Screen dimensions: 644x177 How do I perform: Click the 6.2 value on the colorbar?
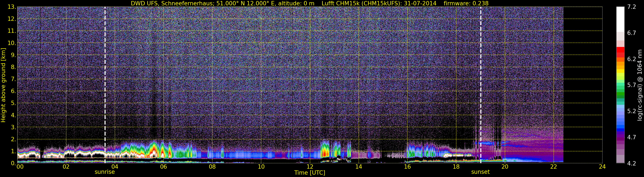pyautogui.click(x=631, y=59)
